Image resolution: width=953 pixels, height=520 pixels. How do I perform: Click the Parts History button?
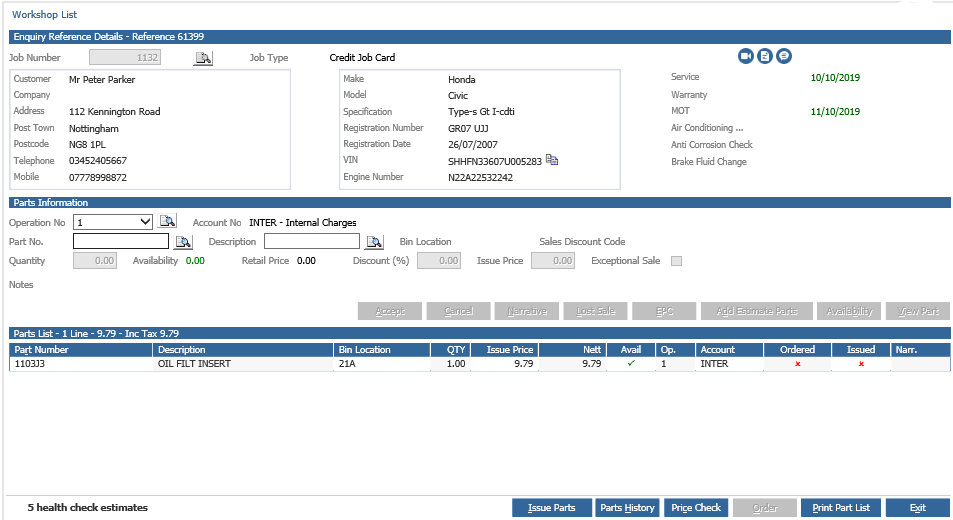(627, 508)
